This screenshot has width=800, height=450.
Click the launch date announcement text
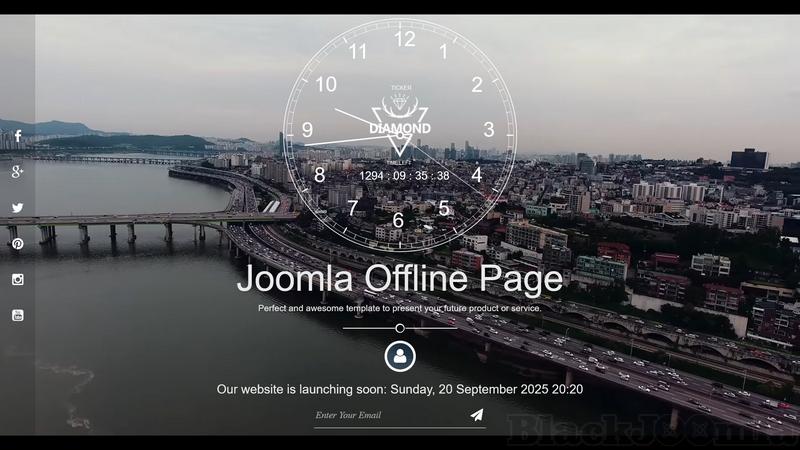(x=400, y=389)
